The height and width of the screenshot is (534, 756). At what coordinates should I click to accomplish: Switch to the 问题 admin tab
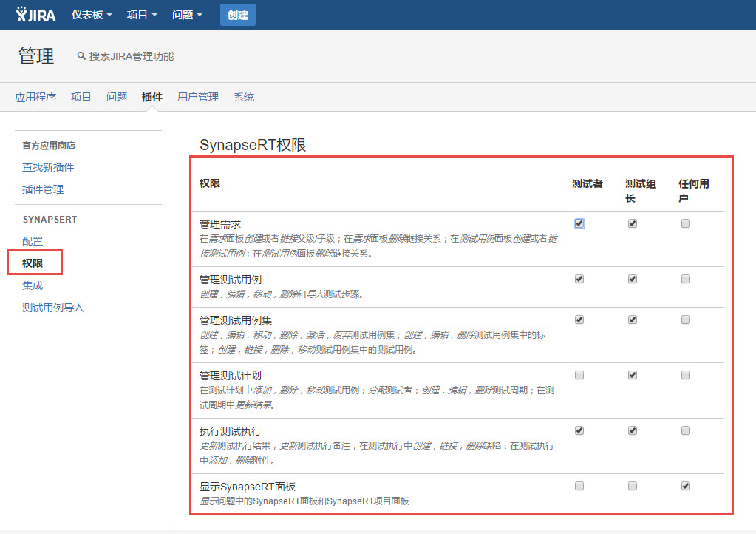pos(117,97)
